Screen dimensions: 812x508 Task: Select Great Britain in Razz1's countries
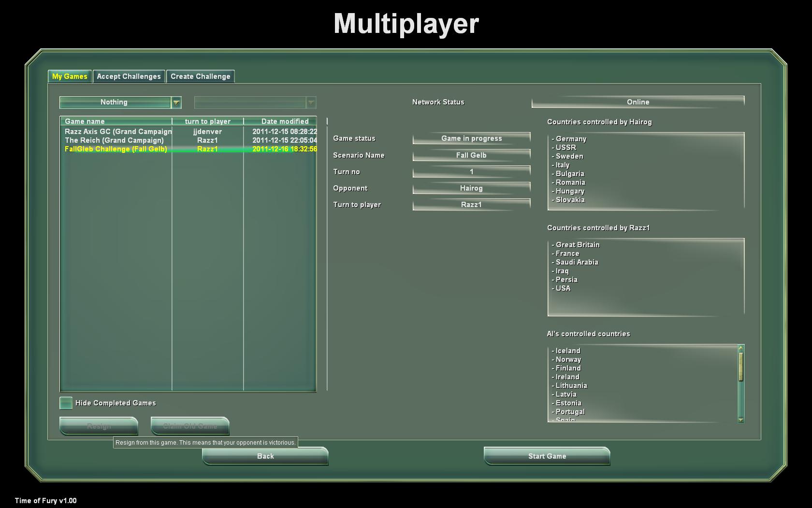[576, 245]
